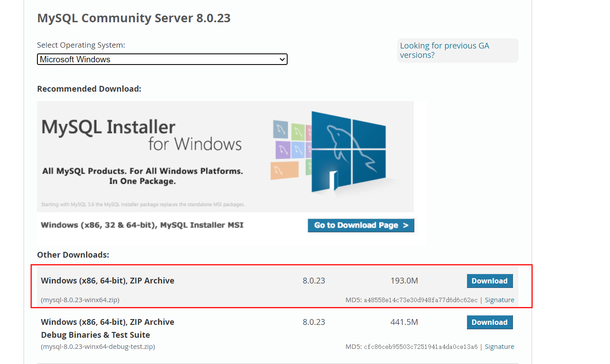610x364 pixels.
Task: Click the light green dolphin tile beside grey-blue tile
Action: pos(298,132)
